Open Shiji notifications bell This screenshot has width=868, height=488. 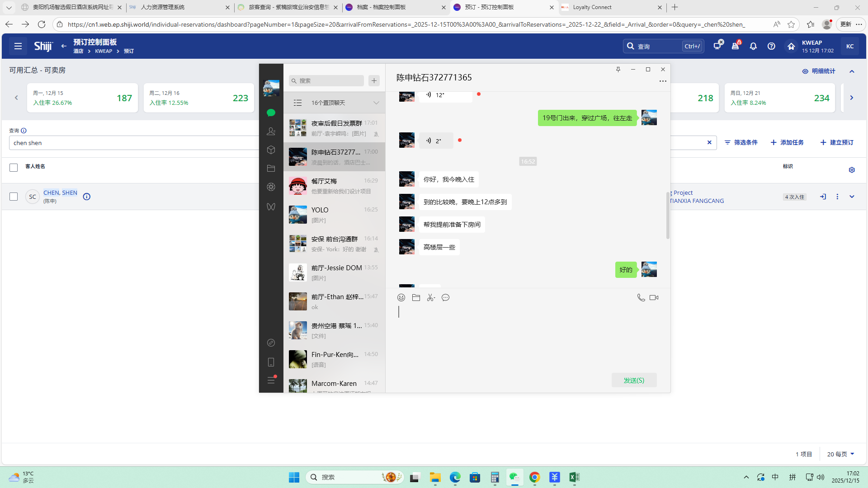[753, 46]
